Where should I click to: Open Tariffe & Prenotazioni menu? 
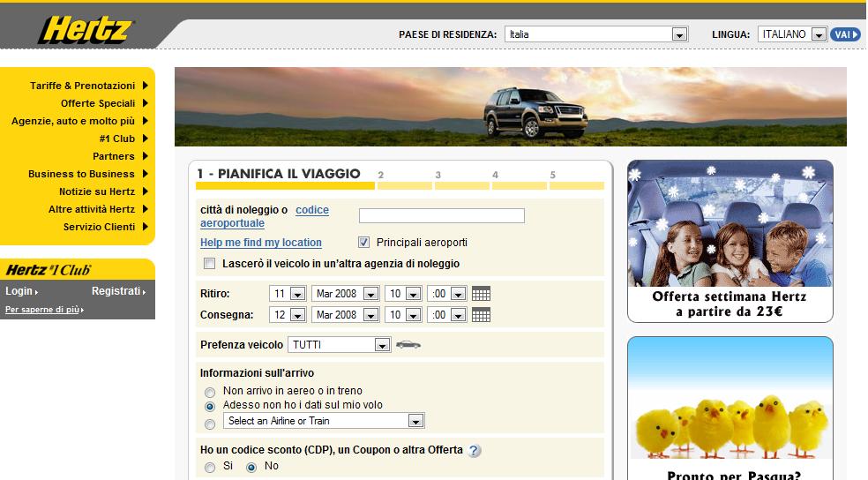[x=83, y=86]
